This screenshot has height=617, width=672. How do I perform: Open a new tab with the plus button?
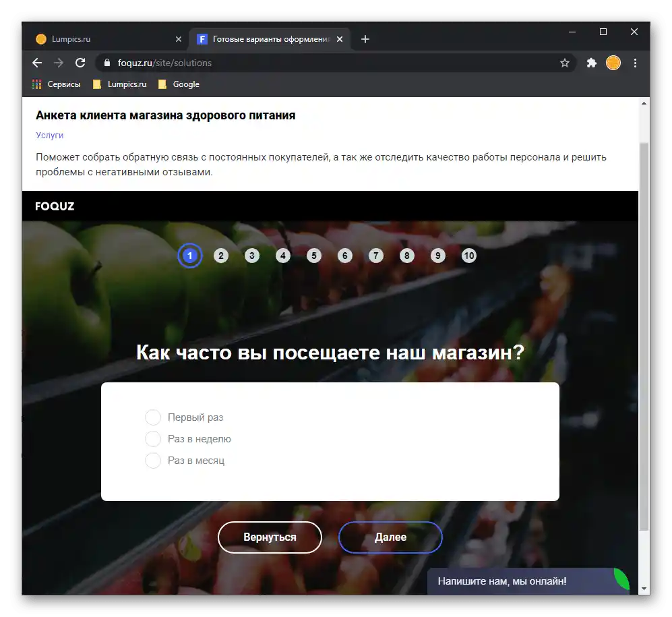[x=365, y=39]
